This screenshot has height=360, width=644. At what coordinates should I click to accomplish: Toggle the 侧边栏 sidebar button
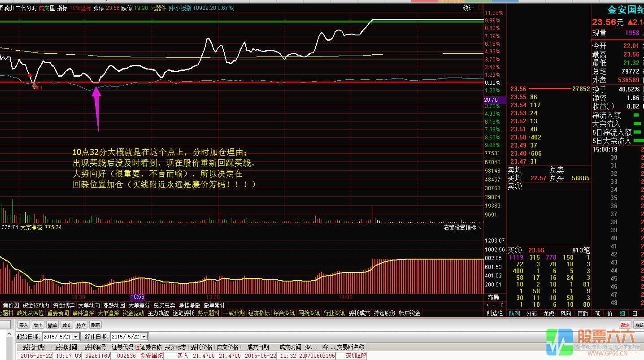tap(495, 313)
